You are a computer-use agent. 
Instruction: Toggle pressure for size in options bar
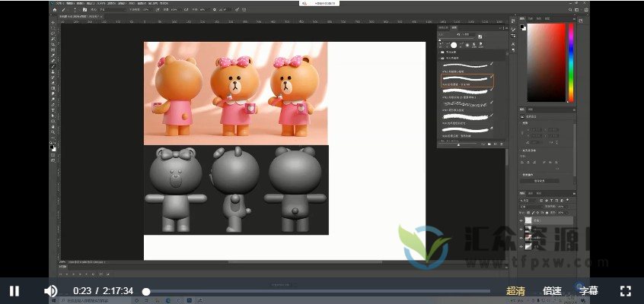pyautogui.click(x=237, y=9)
